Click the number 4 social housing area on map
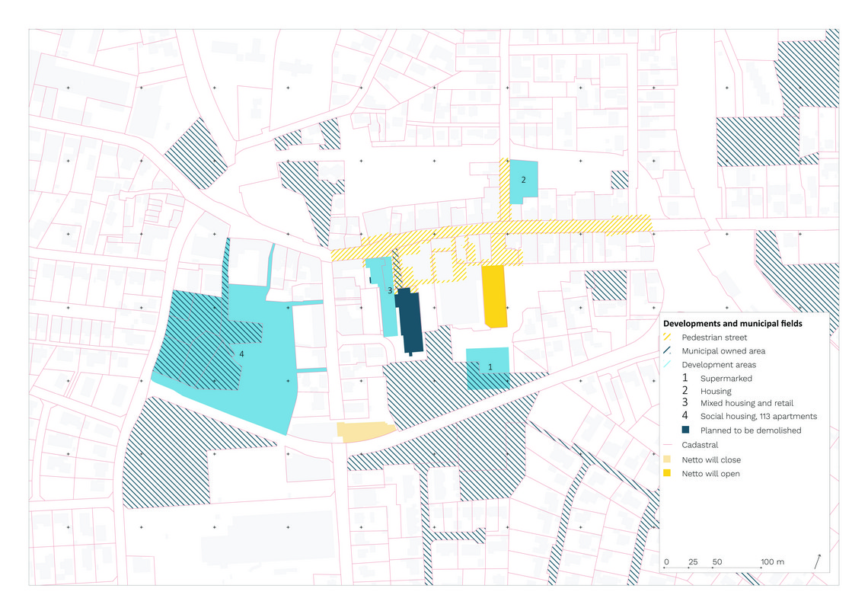The image size is (868, 611). coord(241,354)
